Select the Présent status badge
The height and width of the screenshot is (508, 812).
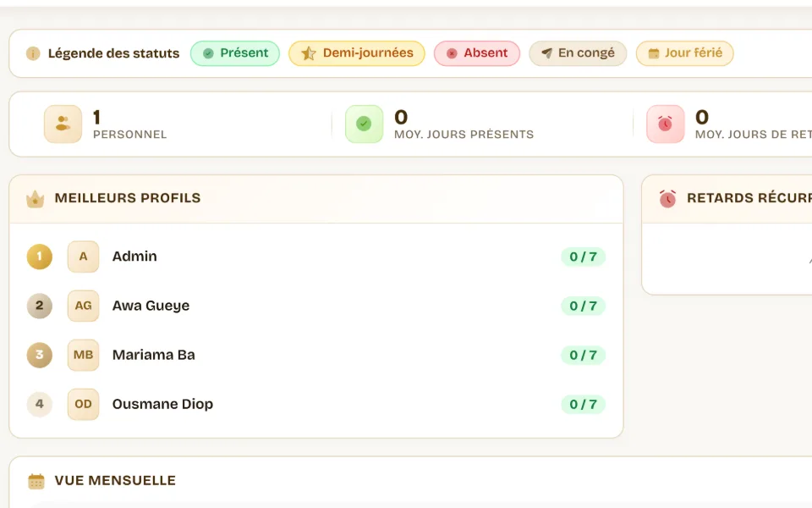coord(235,53)
